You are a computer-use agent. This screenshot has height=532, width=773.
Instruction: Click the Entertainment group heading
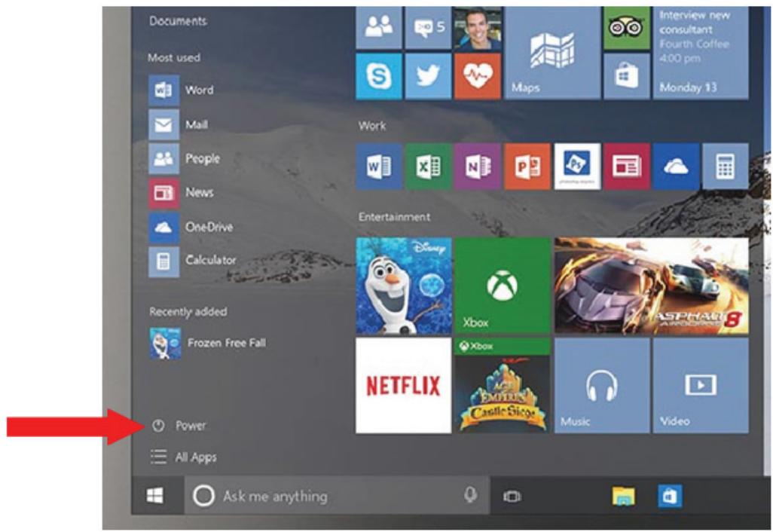(394, 217)
